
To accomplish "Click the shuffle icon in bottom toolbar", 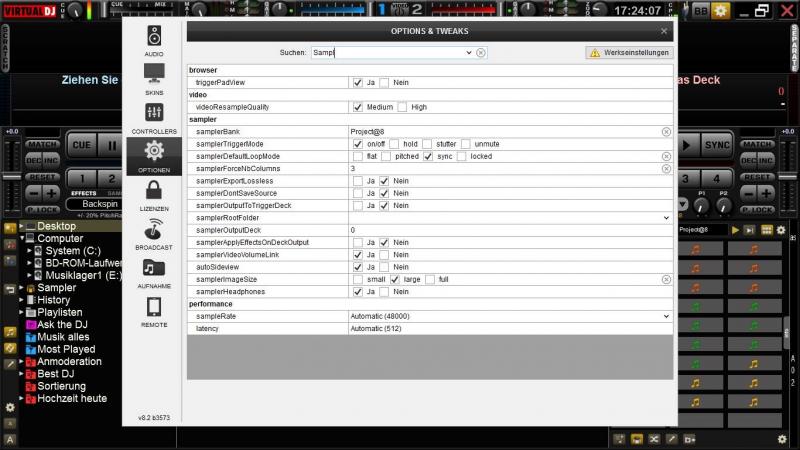I will click(654, 439).
